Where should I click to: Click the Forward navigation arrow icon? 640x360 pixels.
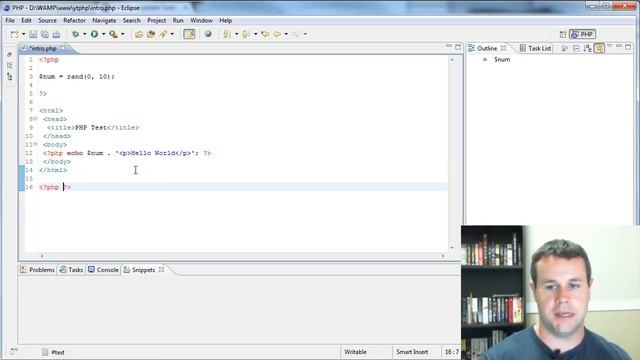(x=296, y=34)
